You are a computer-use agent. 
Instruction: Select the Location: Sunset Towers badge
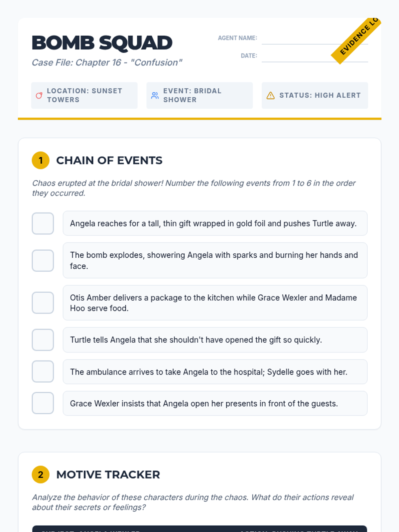84,95
